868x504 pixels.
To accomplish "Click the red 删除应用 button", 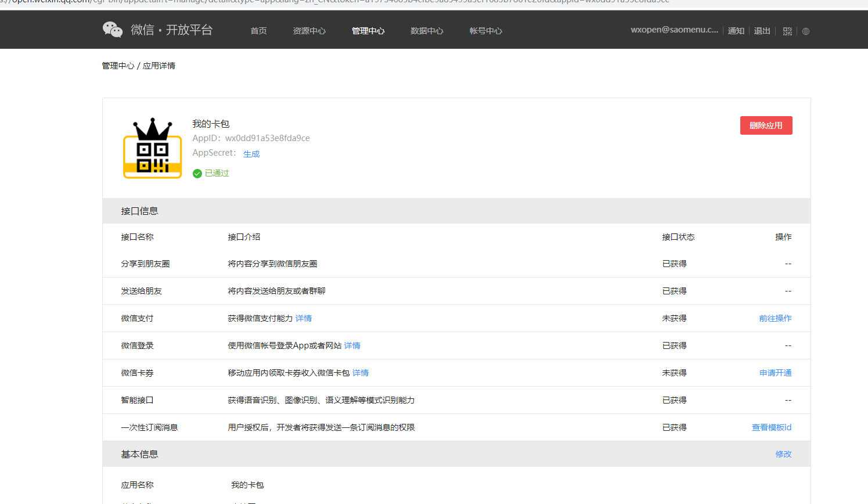I will click(x=766, y=125).
